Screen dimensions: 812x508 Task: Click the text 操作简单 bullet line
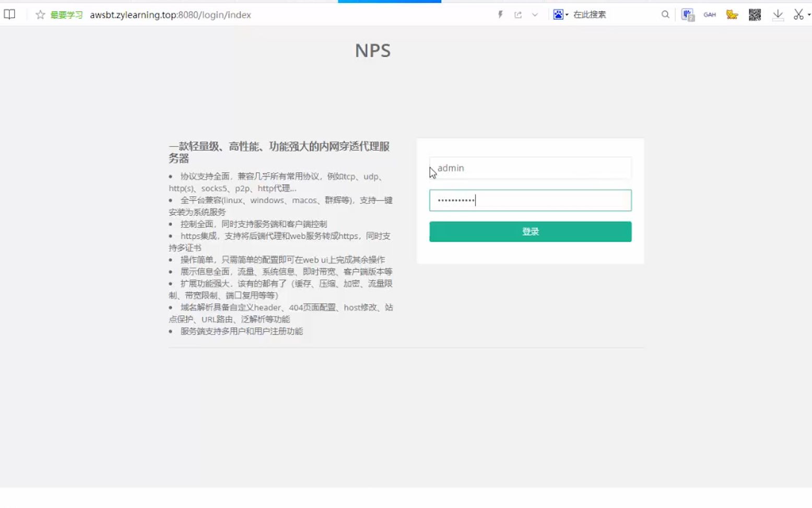(283, 260)
